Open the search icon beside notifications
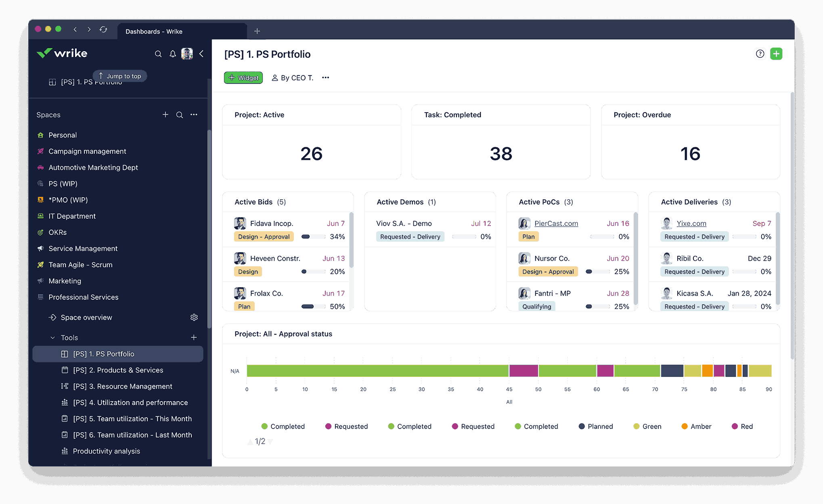823x504 pixels. (158, 54)
